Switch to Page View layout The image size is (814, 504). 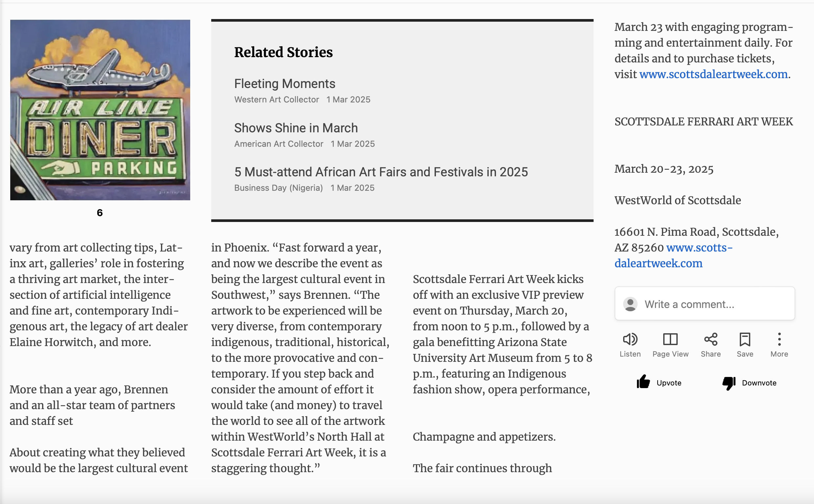(x=670, y=340)
